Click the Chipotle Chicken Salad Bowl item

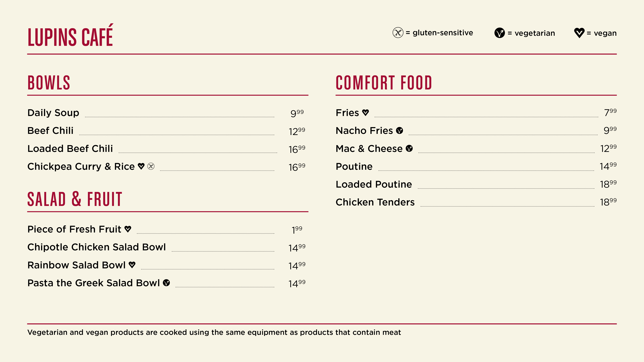[166, 247]
